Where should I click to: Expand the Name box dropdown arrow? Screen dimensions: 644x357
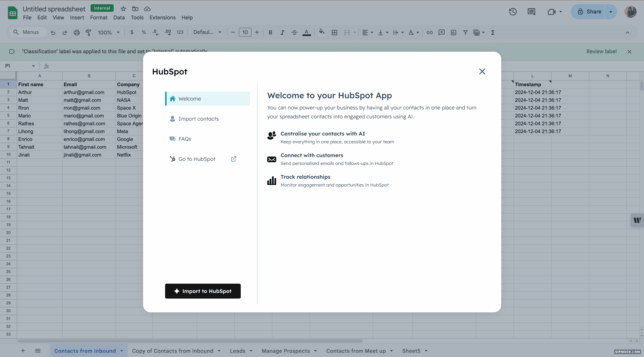click(x=34, y=66)
